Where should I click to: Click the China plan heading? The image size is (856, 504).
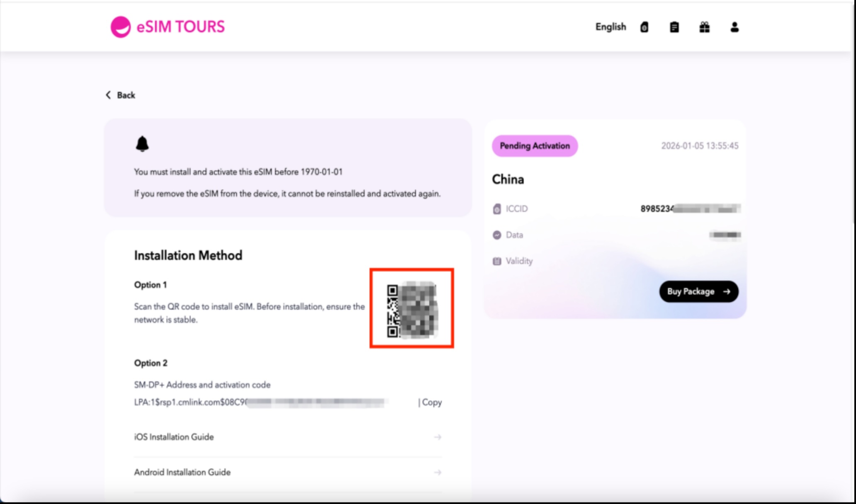coord(508,179)
